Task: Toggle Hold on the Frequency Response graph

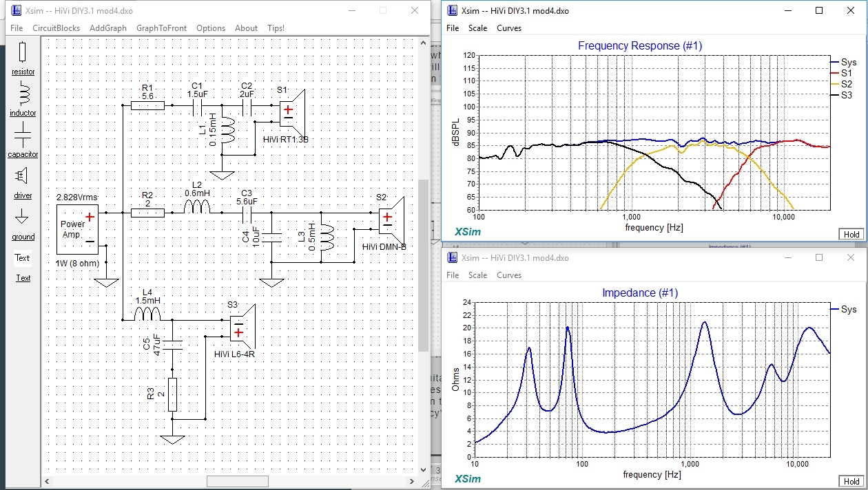Action: pyautogui.click(x=851, y=234)
